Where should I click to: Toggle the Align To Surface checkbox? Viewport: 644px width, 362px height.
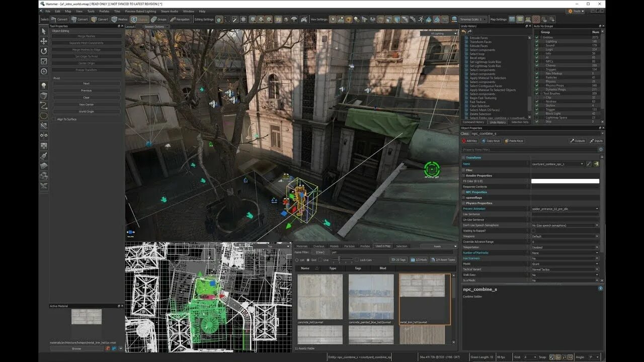(54, 119)
